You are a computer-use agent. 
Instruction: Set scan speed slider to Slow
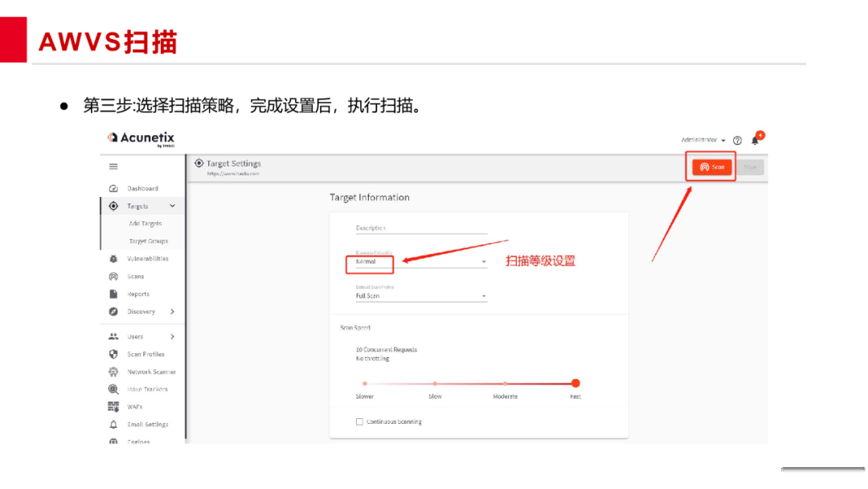(435, 383)
